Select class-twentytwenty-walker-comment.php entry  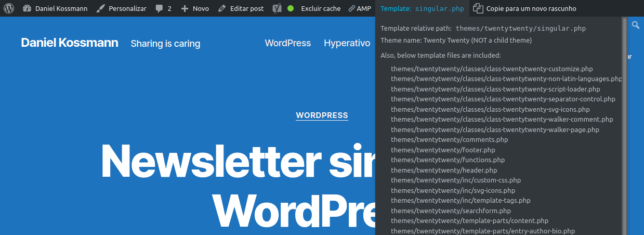[x=502, y=119]
